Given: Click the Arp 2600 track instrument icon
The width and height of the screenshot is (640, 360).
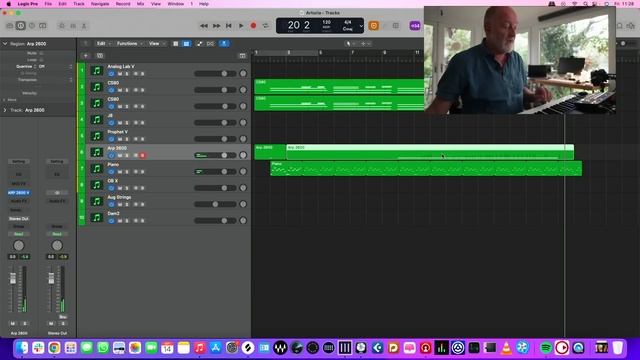Looking at the screenshot, I should 97,152.
